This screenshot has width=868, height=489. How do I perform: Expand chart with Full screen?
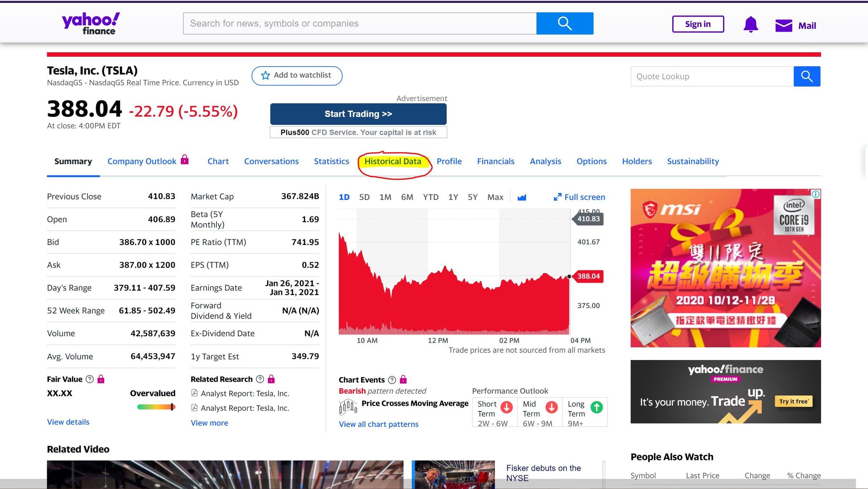(x=579, y=197)
